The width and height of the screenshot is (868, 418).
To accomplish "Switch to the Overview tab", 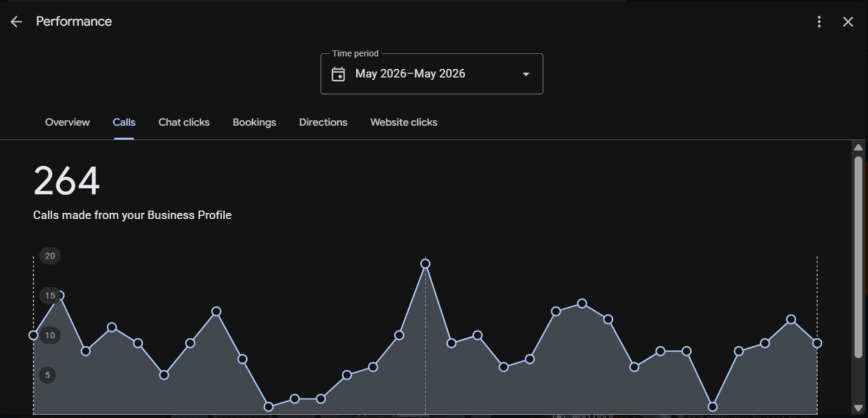I will click(x=67, y=122).
